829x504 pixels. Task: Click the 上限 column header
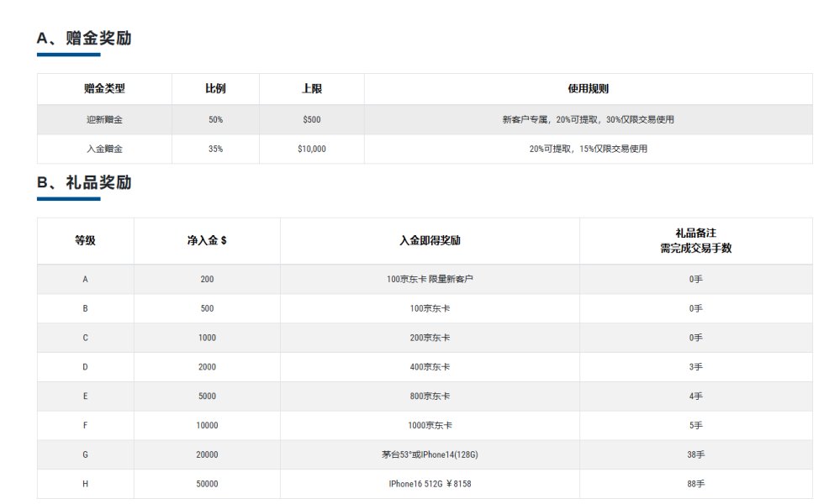pos(311,89)
